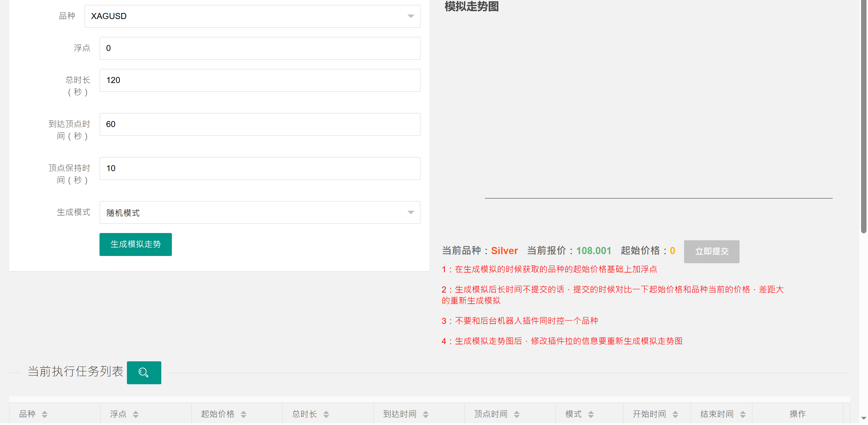Image resolution: width=868 pixels, height=425 pixels.
Task: Sort the 品种 column in the task table
Action: point(45,414)
